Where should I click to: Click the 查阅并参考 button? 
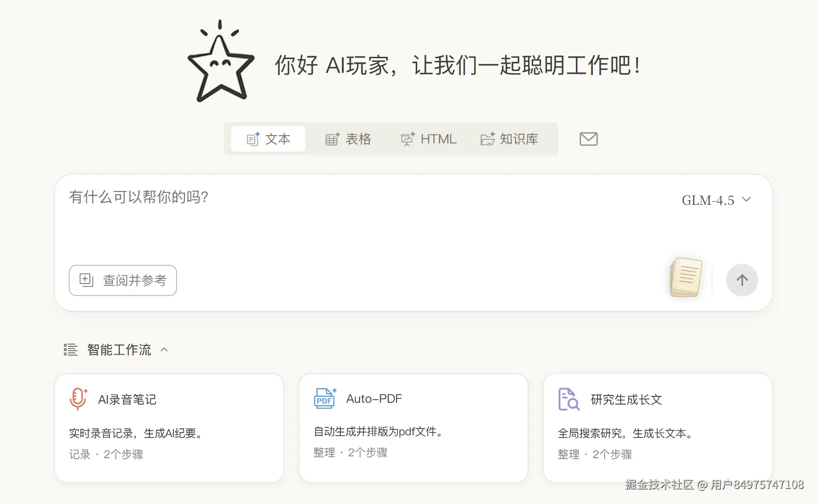123,280
